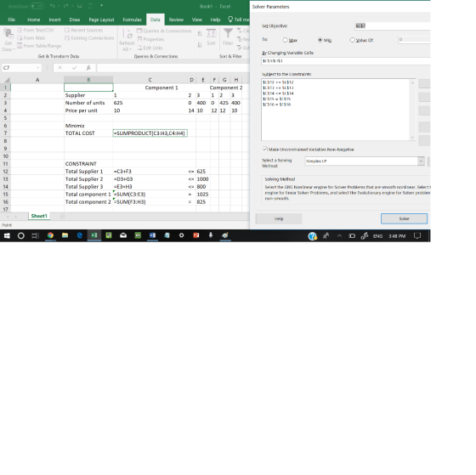Open File Explorer from the taskbar
This screenshot has width=476, height=475.
pos(65,235)
